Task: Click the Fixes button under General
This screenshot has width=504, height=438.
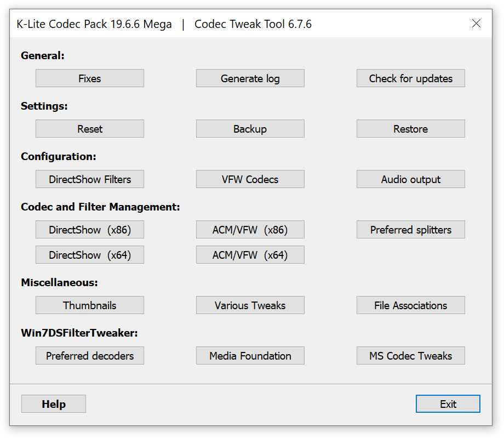Action: click(x=89, y=78)
